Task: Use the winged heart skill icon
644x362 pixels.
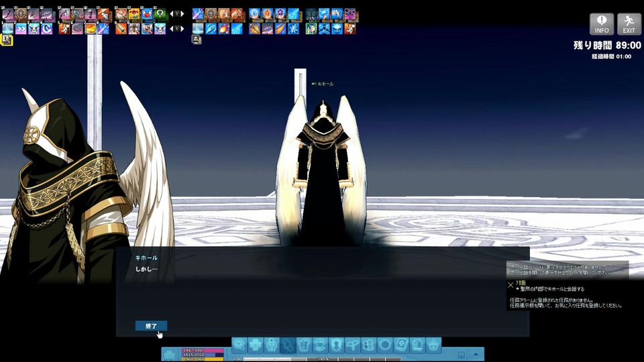Action: click(147, 14)
